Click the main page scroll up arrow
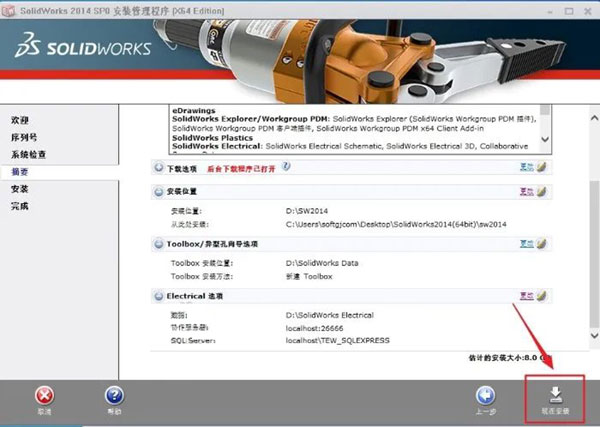 pos(594,118)
